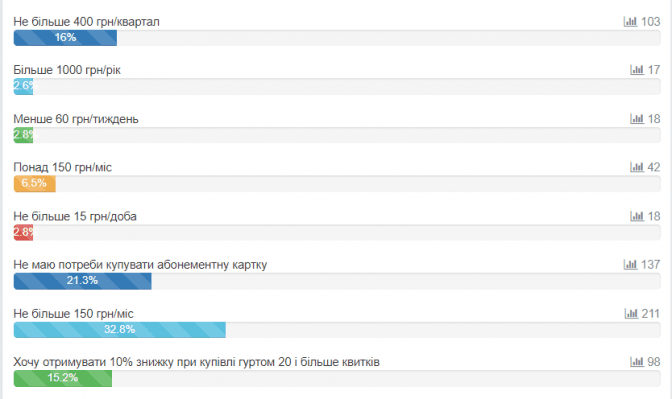Click the chart icon next to 42 votes
The height and width of the screenshot is (399, 672).
(637, 167)
